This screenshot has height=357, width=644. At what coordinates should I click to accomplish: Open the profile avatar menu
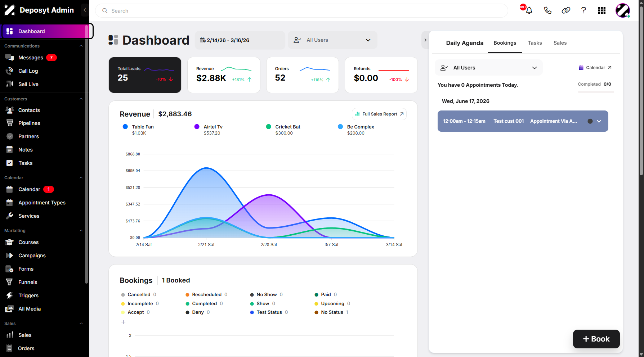(x=623, y=10)
